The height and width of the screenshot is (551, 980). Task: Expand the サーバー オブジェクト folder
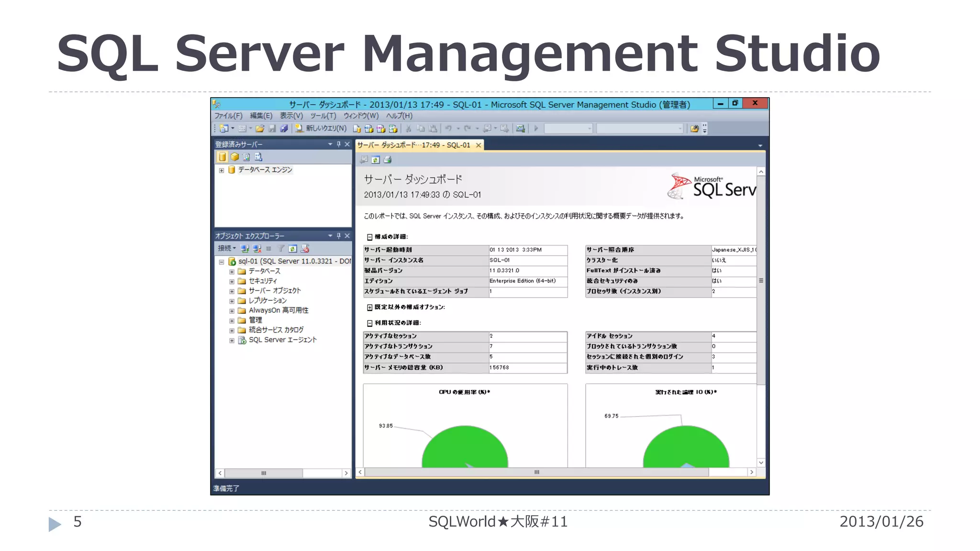click(232, 291)
